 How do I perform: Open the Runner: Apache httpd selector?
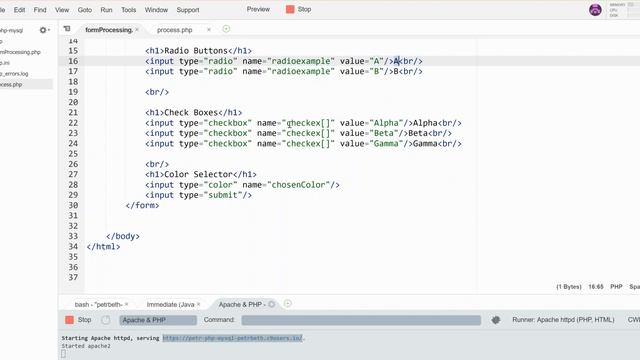[563, 320]
